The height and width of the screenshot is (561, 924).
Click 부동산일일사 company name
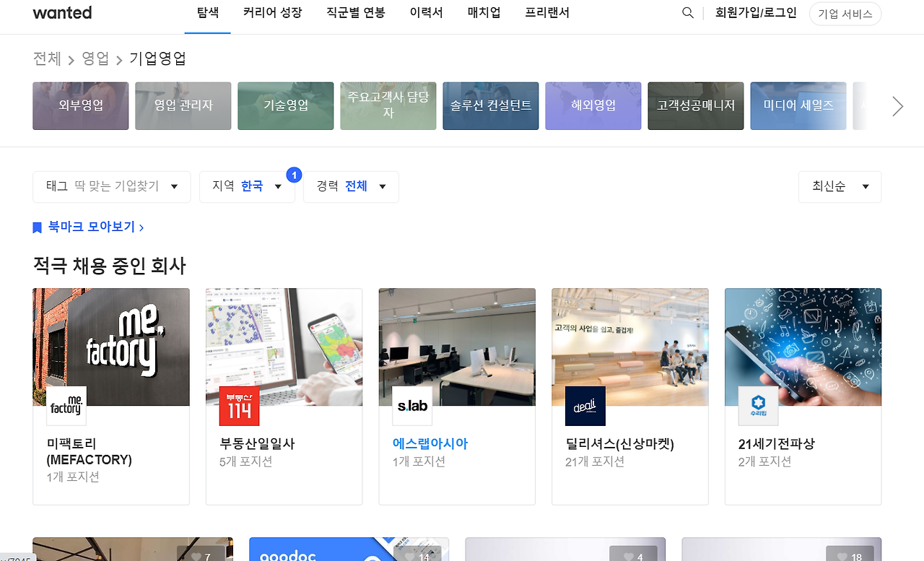pos(257,444)
